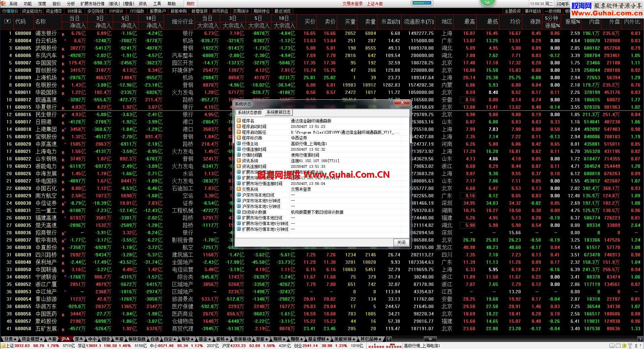Image resolution: width=644 pixels, height=349 pixels.
Task: Click the icon beside 程序标识串 row
Action: click(239, 138)
